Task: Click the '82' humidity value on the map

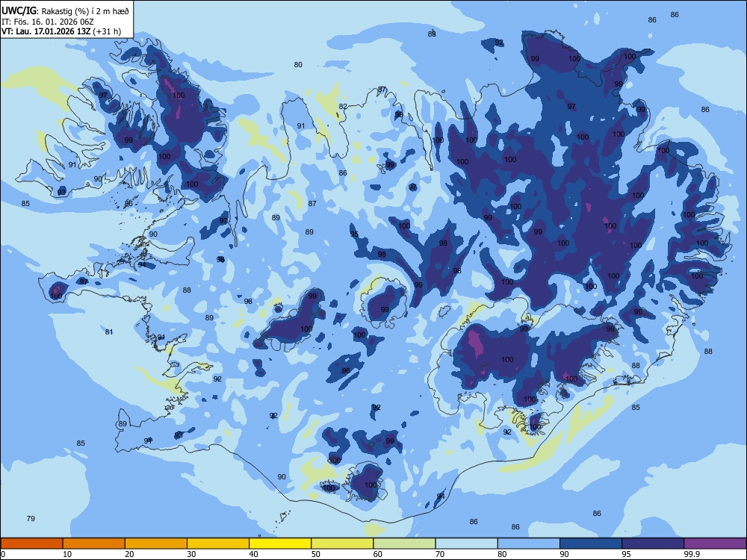Action: point(343,106)
